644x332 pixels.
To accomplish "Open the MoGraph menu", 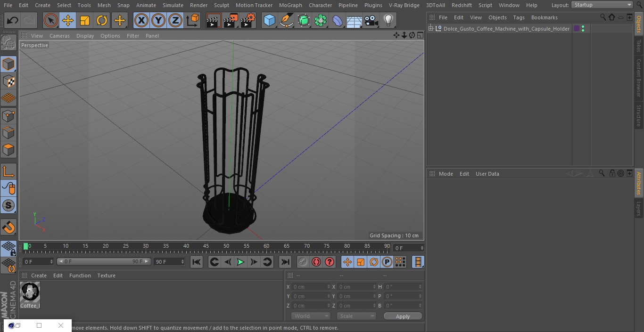I will coord(290,5).
